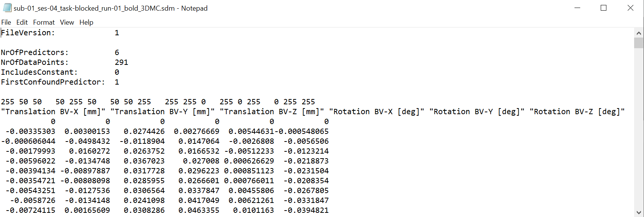
Task: Maximize the Notepad window
Action: (603, 8)
